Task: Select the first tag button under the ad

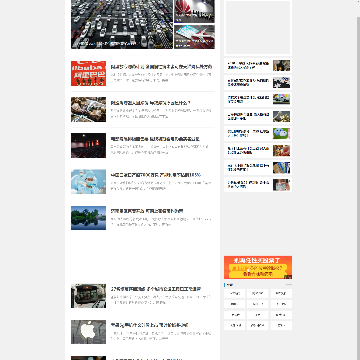Action: (x=235, y=293)
